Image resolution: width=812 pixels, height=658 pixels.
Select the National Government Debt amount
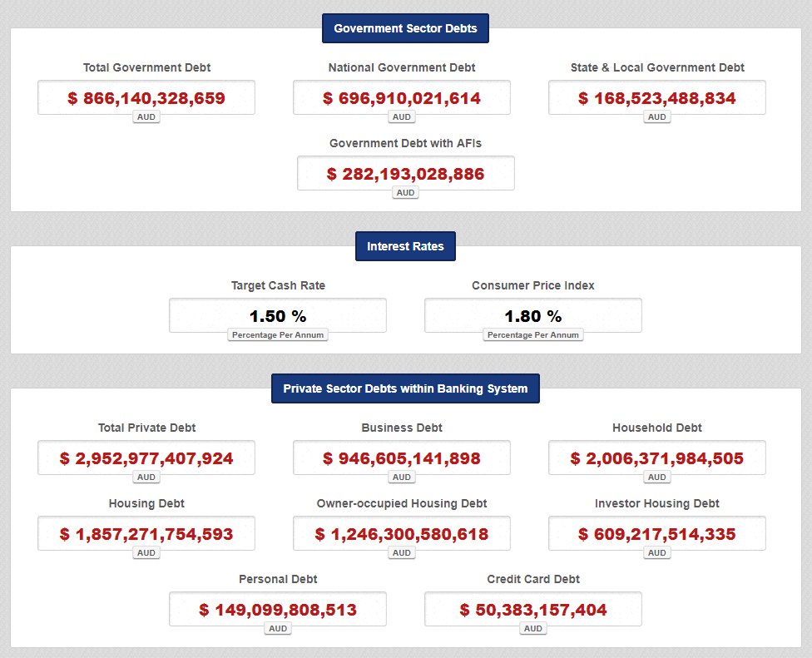402,98
